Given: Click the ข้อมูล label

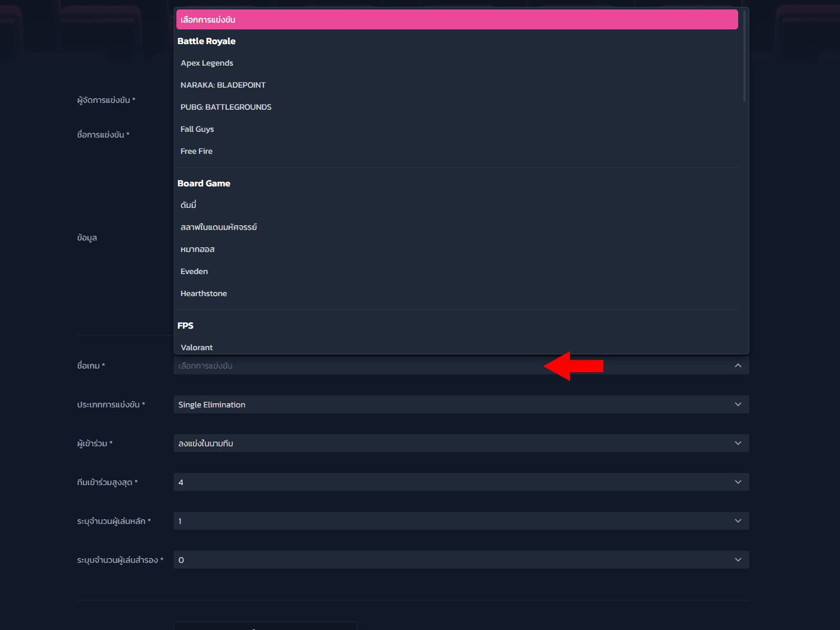Looking at the screenshot, I should [x=87, y=237].
